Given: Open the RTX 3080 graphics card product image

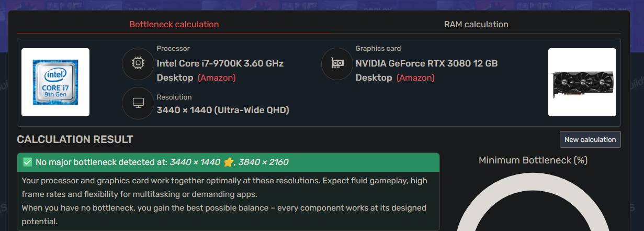Looking at the screenshot, I should 582,82.
